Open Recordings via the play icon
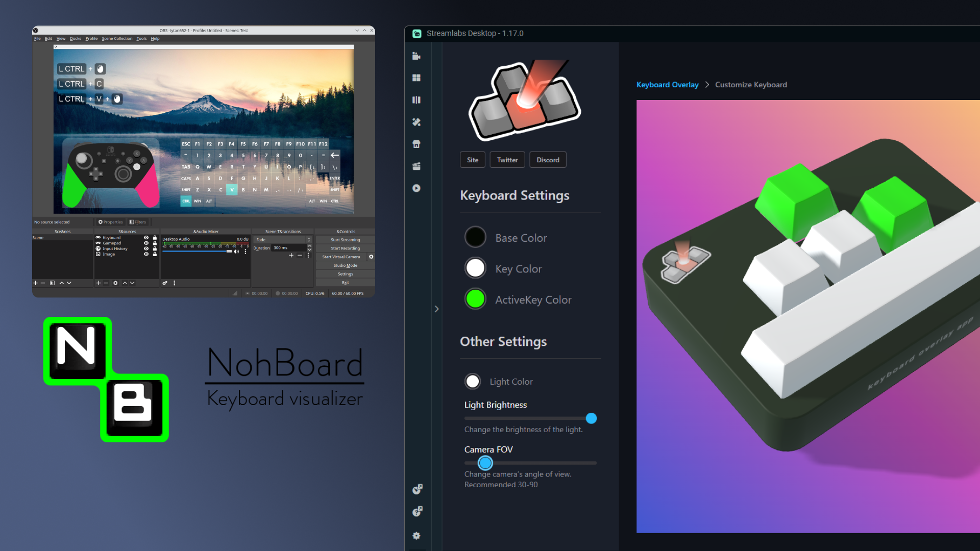The height and width of the screenshot is (551, 980). [416, 188]
